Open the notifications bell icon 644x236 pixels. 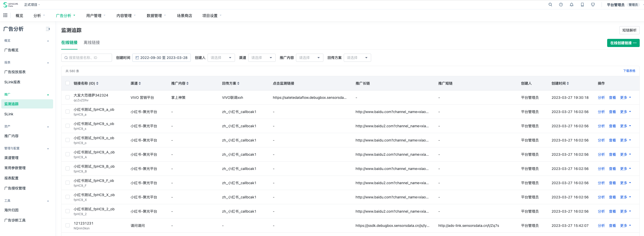[x=572, y=5]
